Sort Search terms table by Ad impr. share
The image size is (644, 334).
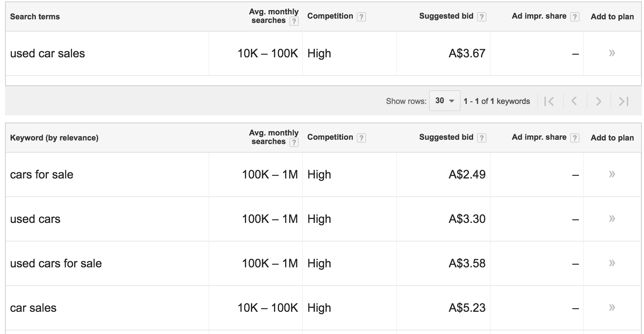pos(539,16)
